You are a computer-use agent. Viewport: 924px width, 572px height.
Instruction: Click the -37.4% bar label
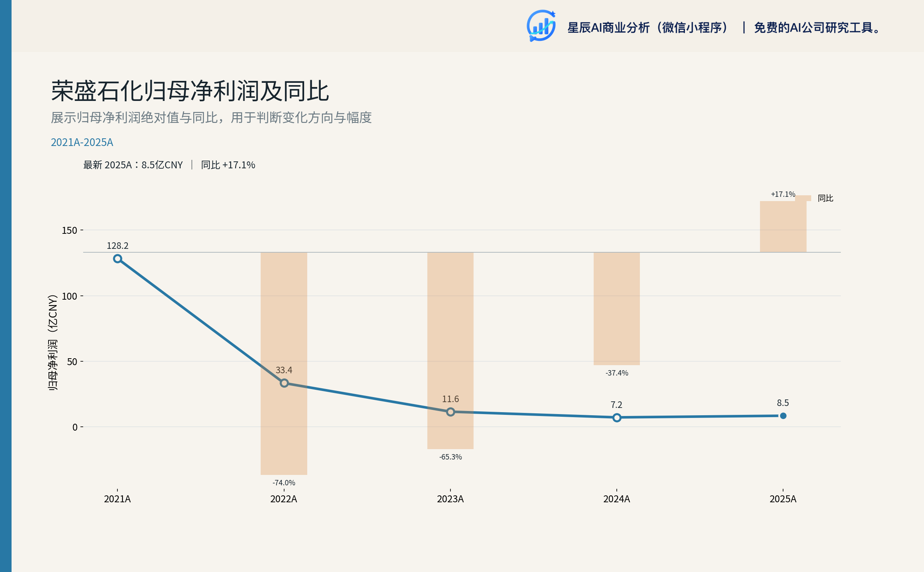(617, 373)
